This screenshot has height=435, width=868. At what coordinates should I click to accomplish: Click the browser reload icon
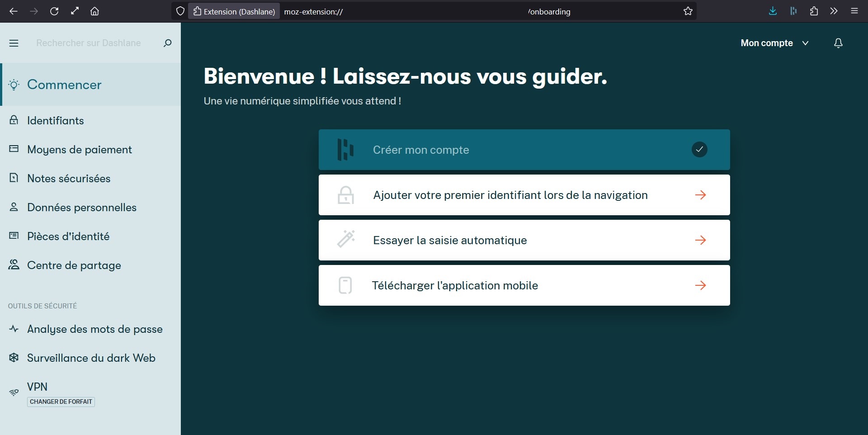point(54,11)
